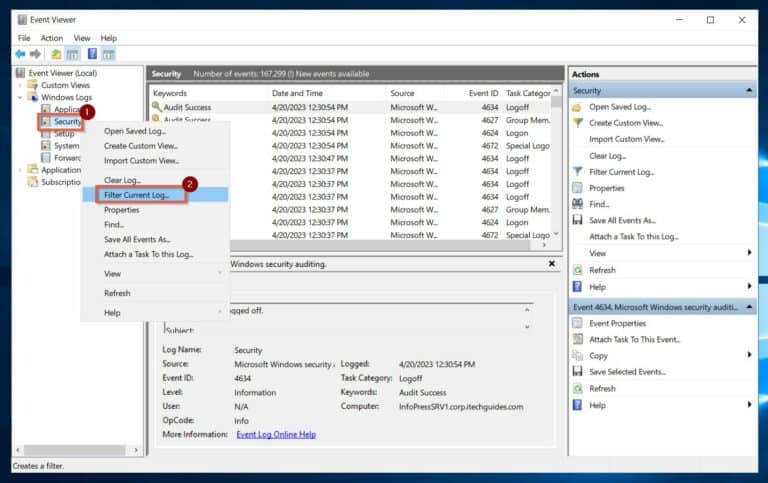Click the System log icon in tree

[46, 145]
